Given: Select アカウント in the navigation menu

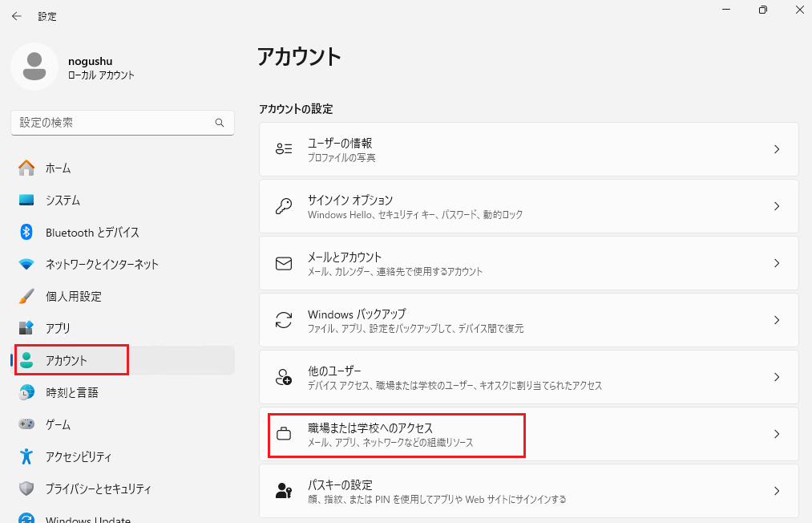Looking at the screenshot, I should point(71,360).
